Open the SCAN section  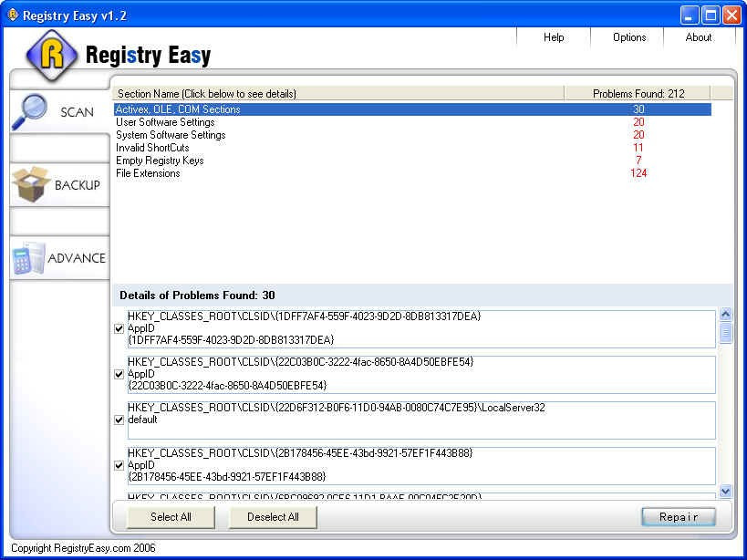pos(60,112)
